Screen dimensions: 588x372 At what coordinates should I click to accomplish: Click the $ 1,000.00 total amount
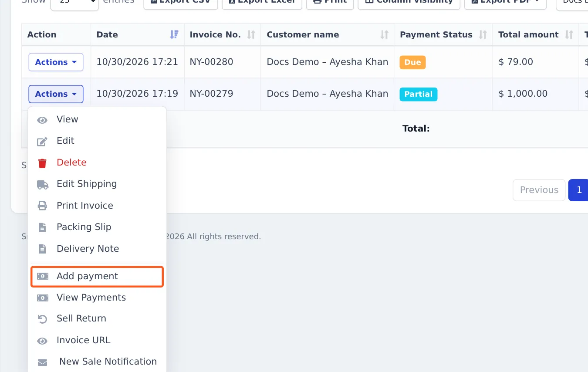click(523, 94)
